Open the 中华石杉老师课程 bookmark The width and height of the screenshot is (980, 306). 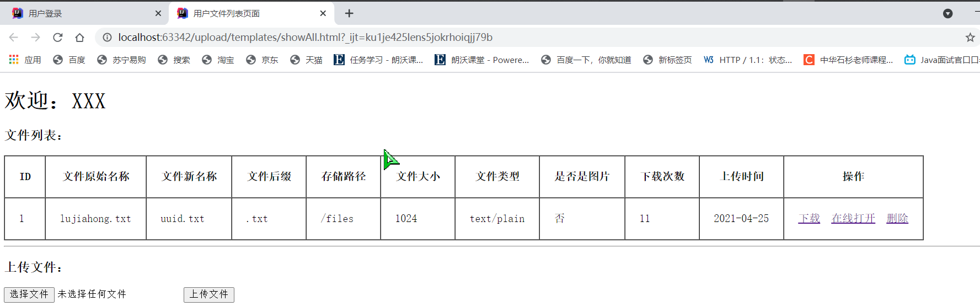click(x=848, y=60)
